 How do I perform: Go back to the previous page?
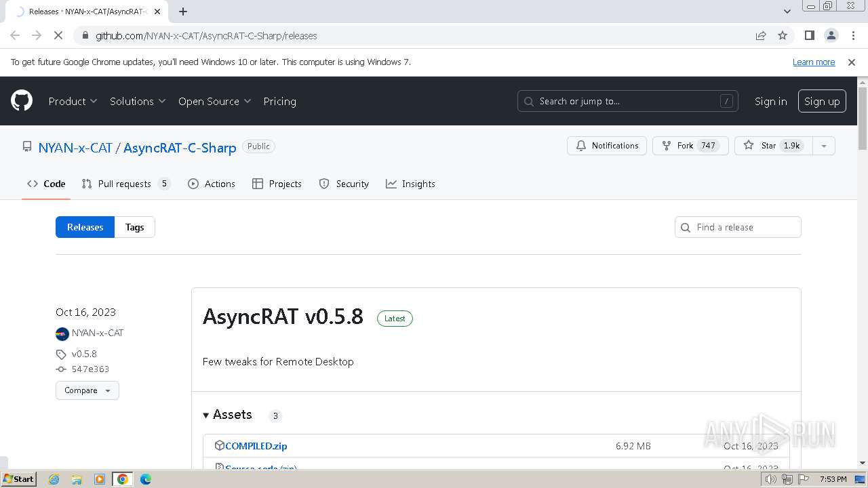[x=15, y=35]
